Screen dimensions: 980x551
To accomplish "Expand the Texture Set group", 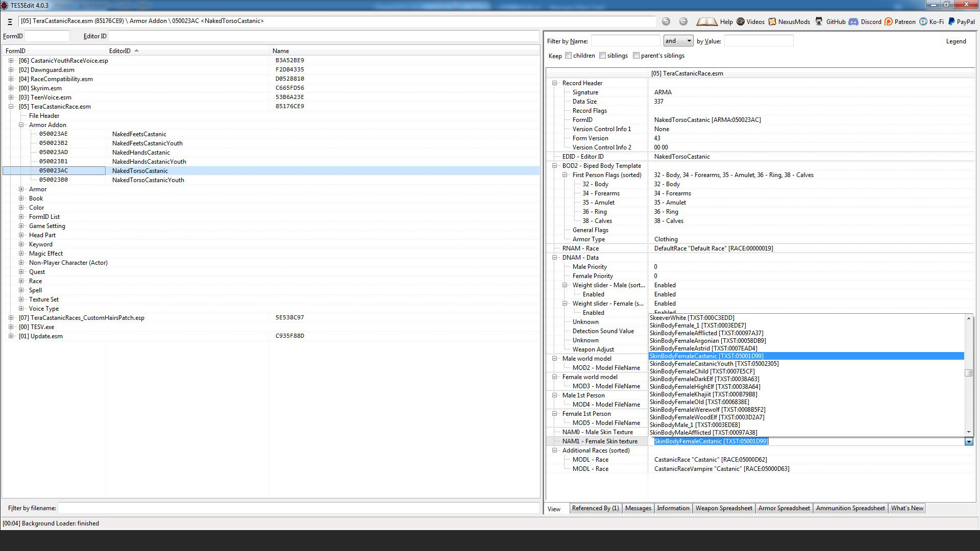I will click(x=21, y=299).
